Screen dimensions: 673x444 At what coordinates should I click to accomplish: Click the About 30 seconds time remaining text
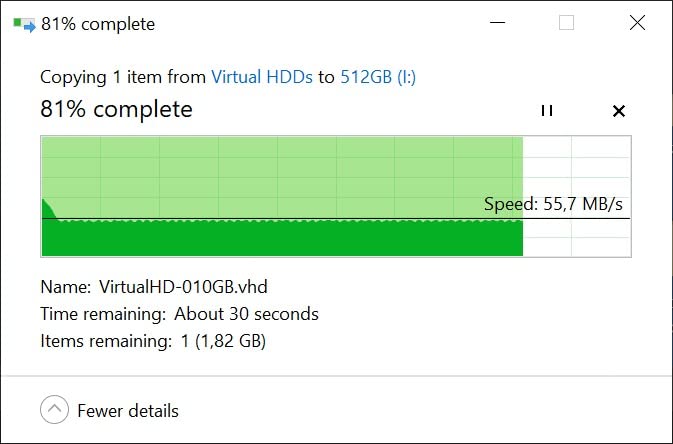[x=246, y=314]
